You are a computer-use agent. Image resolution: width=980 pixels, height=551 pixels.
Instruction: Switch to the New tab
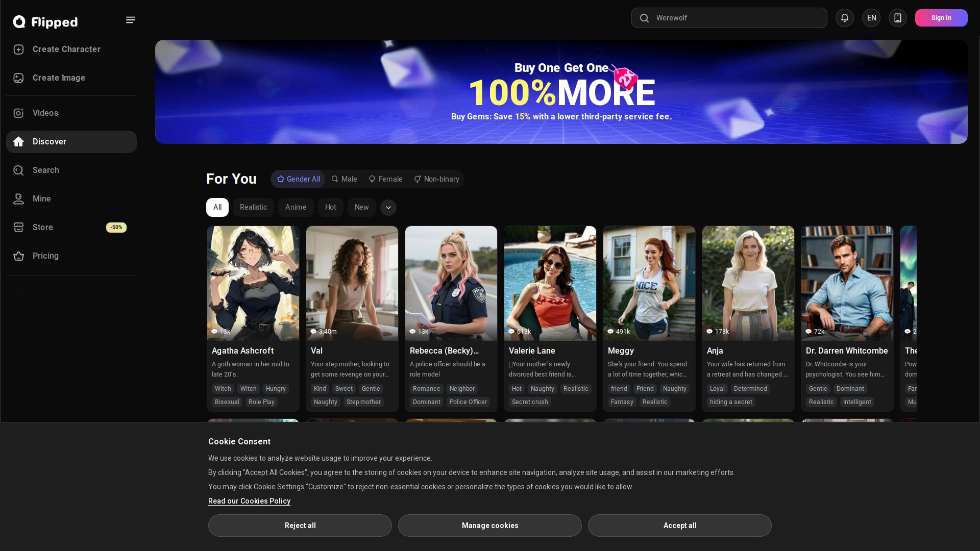tap(362, 208)
